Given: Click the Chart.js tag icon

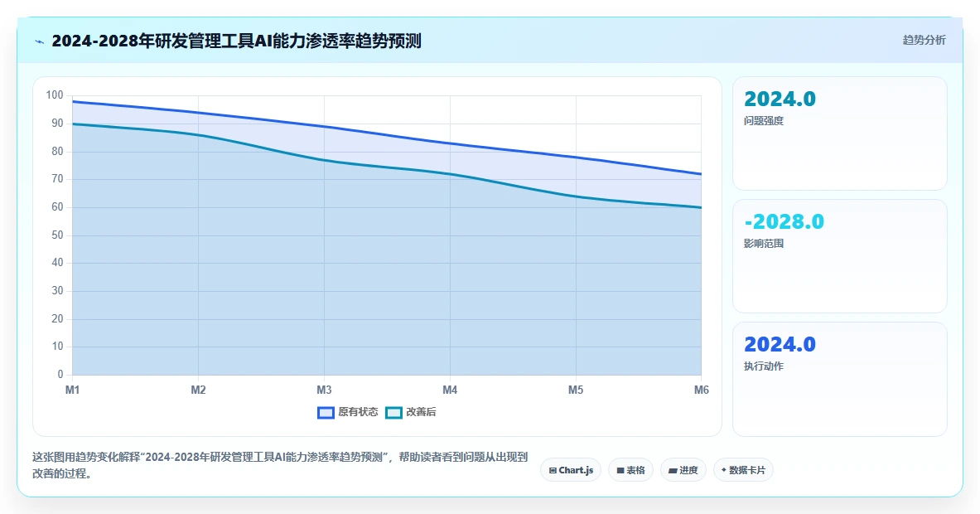Looking at the screenshot, I should tap(553, 470).
